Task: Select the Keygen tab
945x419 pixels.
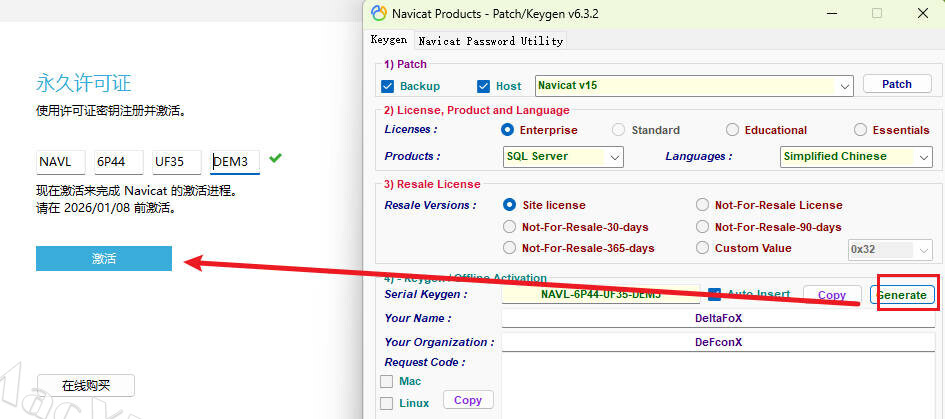Action: coord(389,41)
